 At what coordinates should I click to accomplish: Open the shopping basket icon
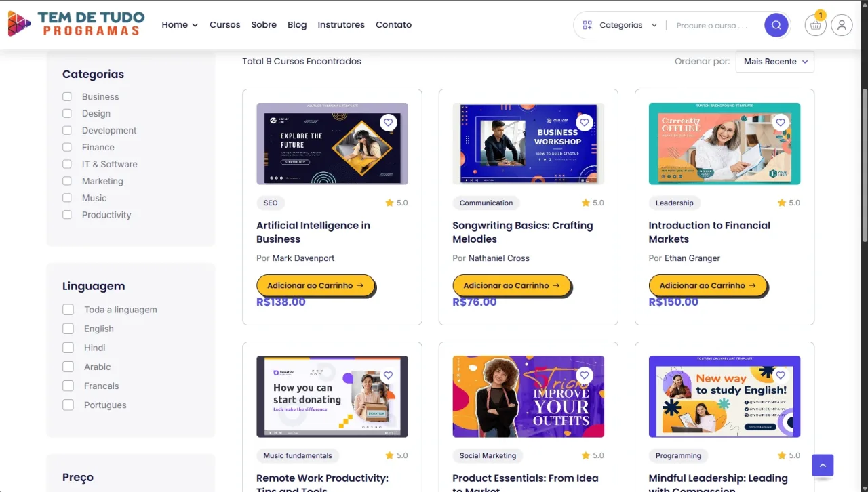click(815, 26)
